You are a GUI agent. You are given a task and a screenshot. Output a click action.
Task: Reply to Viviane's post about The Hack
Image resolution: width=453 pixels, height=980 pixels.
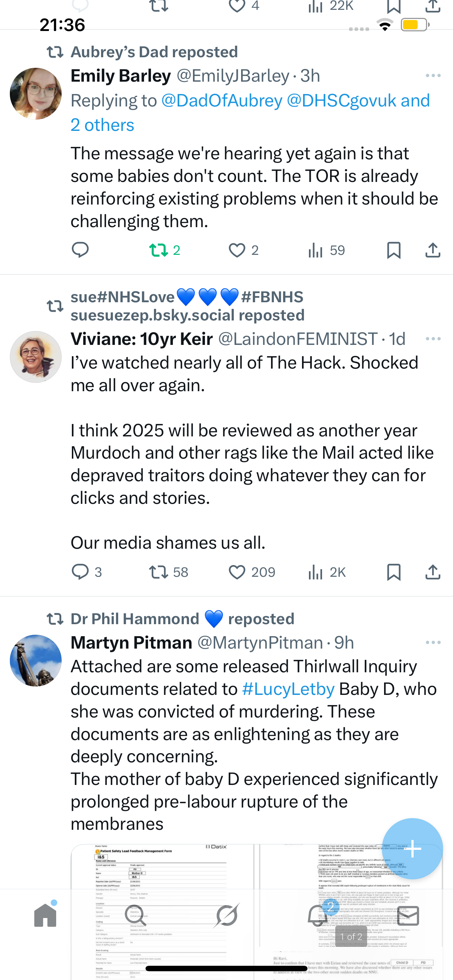click(x=80, y=572)
